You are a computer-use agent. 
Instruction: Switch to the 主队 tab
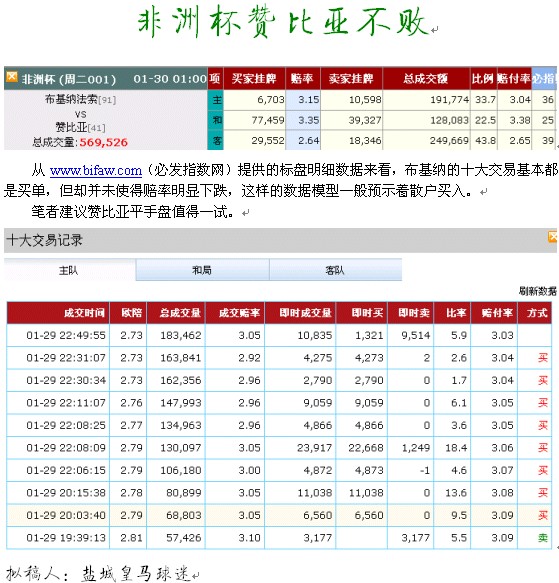[x=70, y=270]
